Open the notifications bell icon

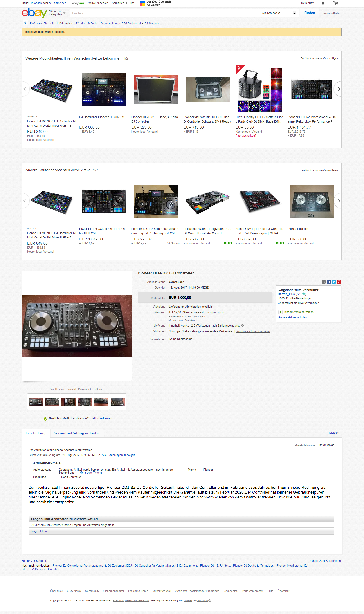(x=323, y=3)
